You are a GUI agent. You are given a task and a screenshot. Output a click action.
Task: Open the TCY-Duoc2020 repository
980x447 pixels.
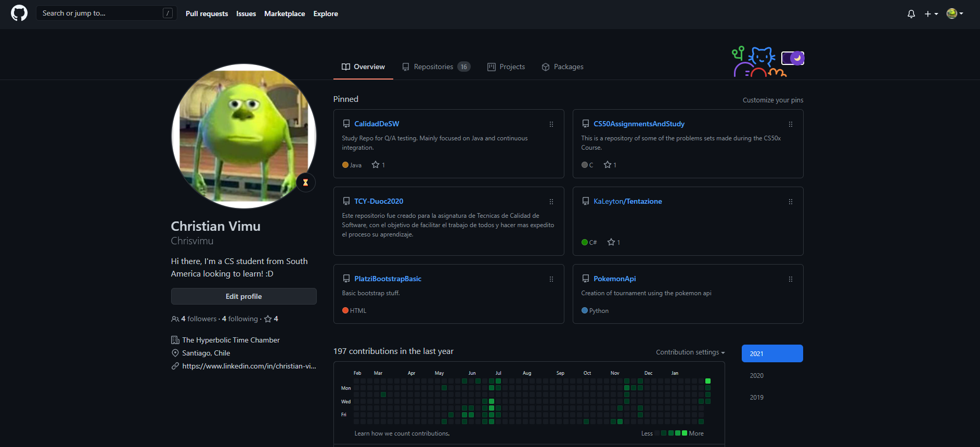(x=379, y=201)
